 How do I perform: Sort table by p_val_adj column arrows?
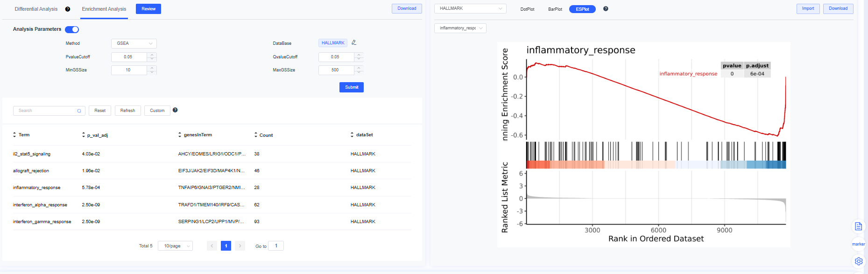pos(84,135)
